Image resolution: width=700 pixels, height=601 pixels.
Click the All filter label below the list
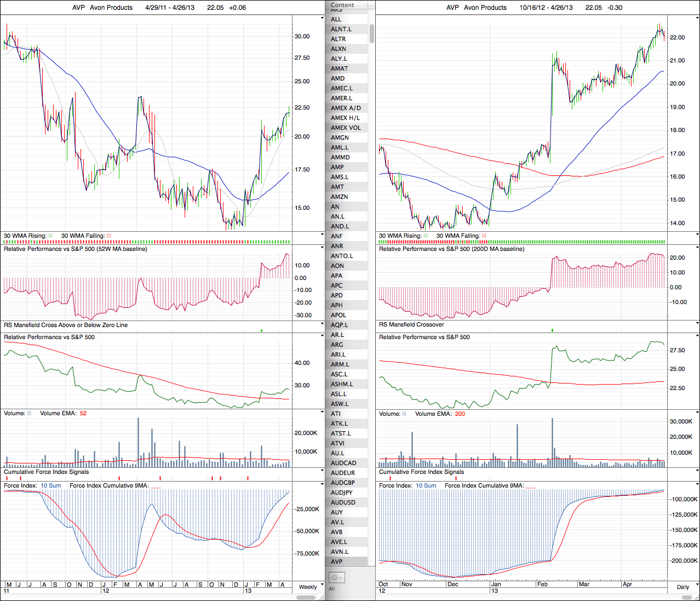click(332, 588)
